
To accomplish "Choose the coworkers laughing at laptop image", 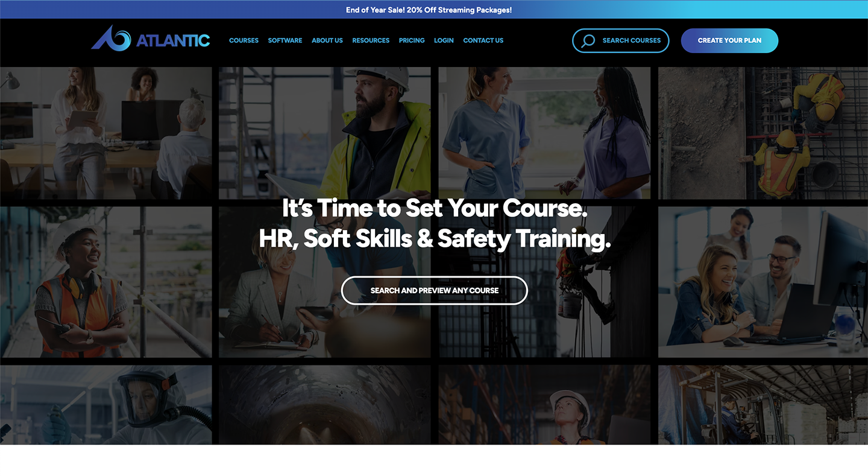I will click(763, 282).
